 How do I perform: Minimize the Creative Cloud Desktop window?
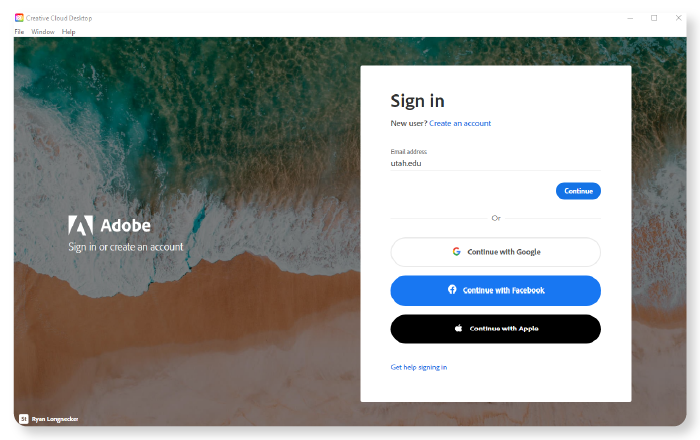coord(630,18)
